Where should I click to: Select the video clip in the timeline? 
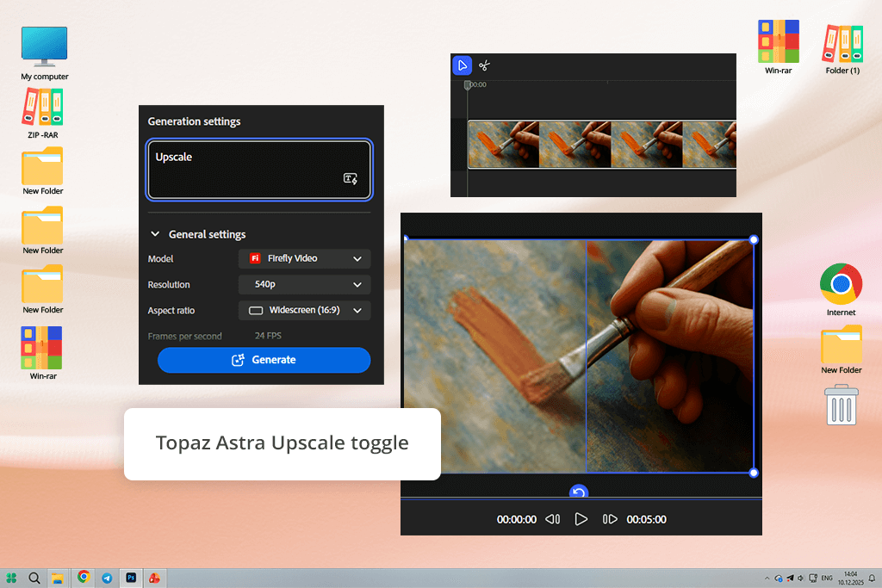tap(602, 145)
